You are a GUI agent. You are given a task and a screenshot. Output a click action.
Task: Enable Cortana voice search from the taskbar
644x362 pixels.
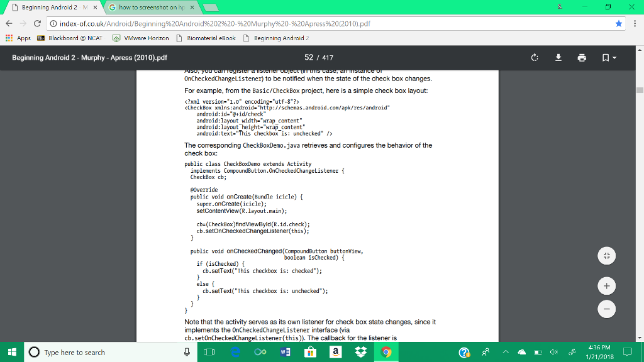[187, 352]
